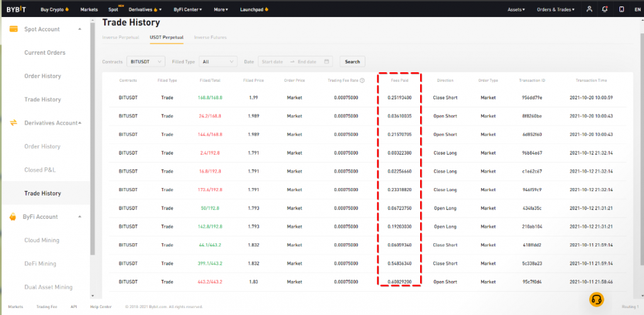
Task: Switch to the Inverse Perpetual tab
Action: coord(122,38)
